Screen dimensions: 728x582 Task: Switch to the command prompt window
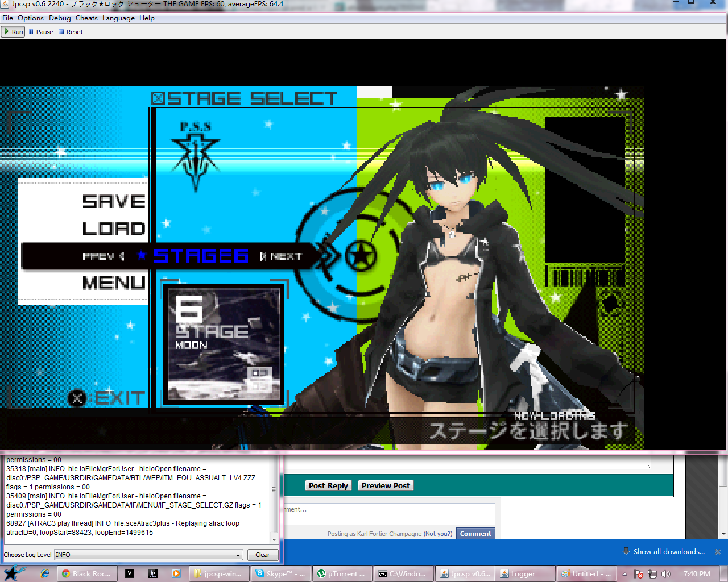404,573
